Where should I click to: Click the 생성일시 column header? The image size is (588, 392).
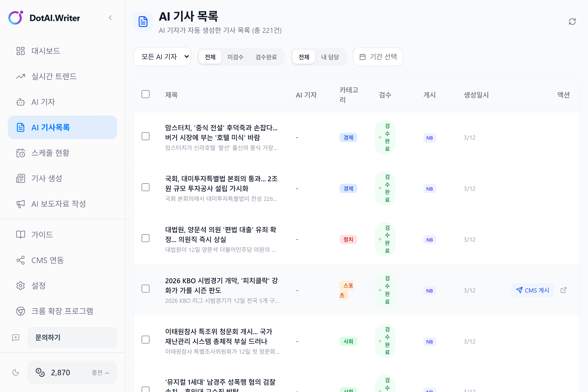click(476, 95)
